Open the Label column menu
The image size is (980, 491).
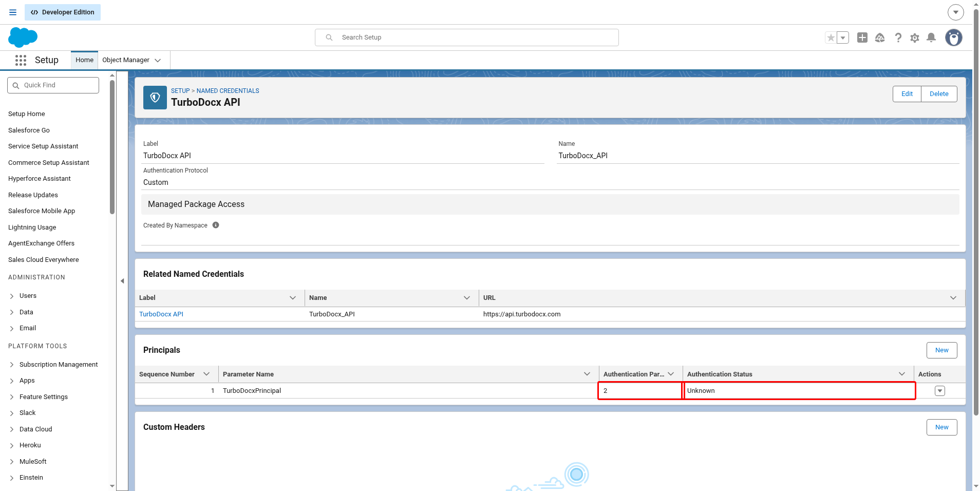293,298
